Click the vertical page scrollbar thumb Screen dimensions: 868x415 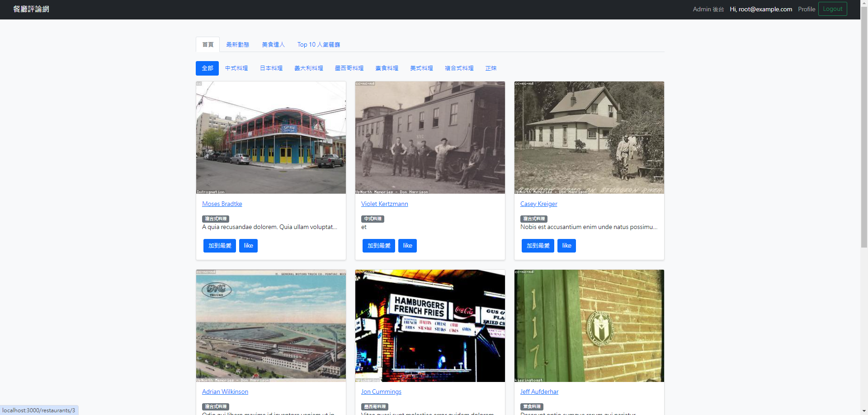(x=864, y=128)
